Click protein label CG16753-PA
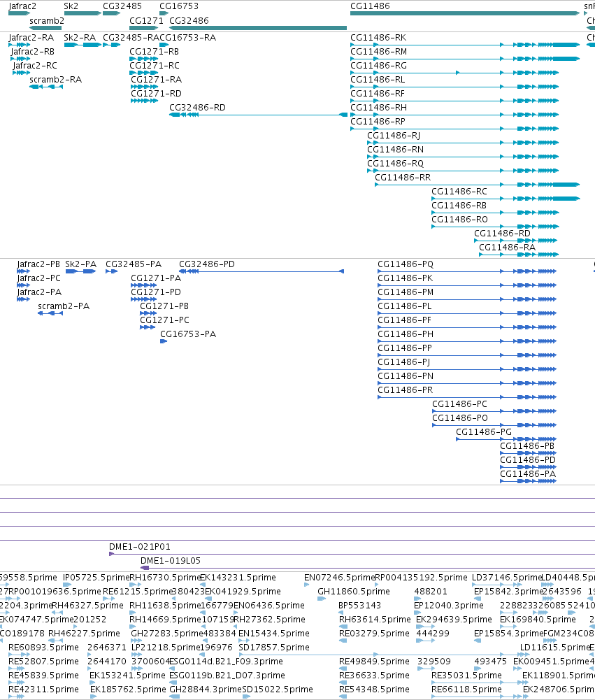 coord(188,334)
